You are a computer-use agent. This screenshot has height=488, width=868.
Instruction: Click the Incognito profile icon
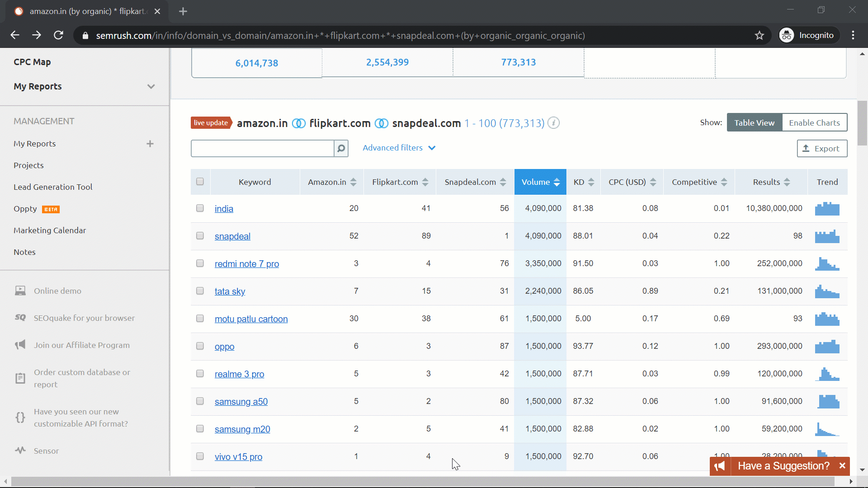tap(787, 35)
